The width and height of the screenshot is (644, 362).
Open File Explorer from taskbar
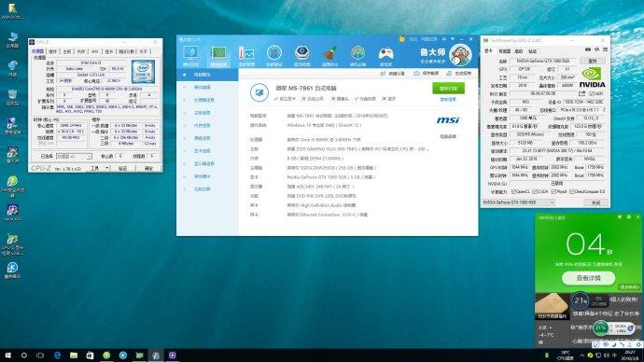(74, 355)
